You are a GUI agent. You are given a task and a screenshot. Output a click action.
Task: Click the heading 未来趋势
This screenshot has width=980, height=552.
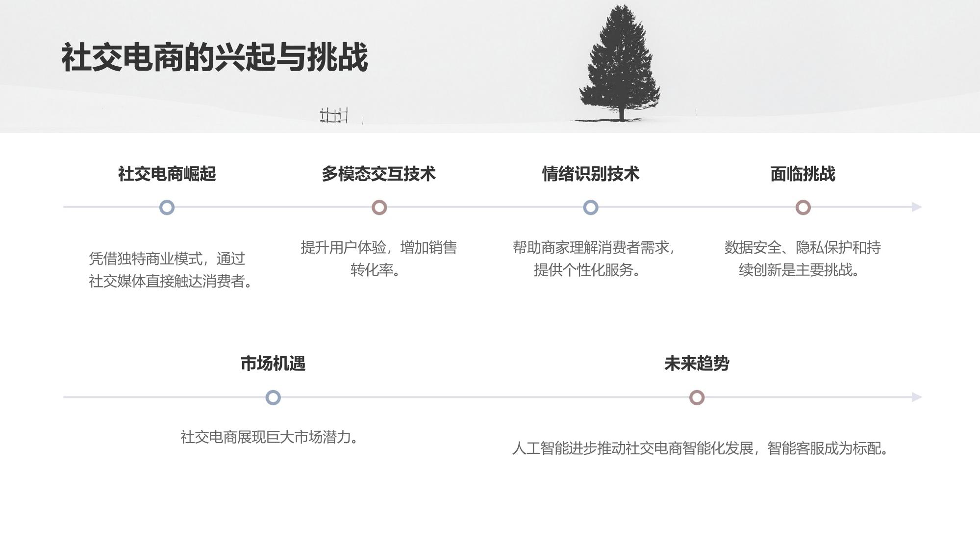click(697, 364)
